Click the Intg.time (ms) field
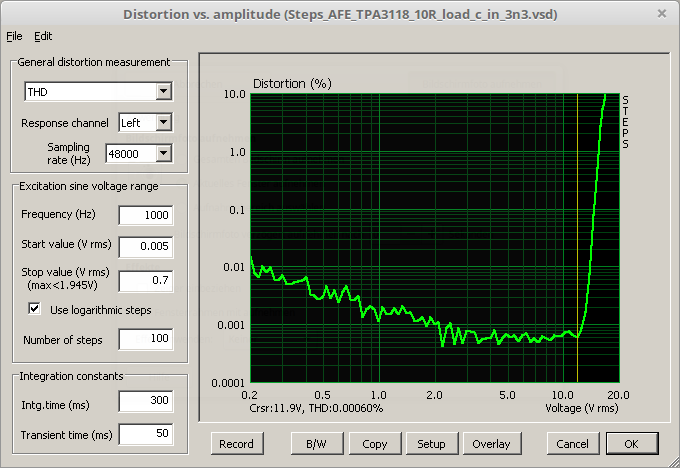This screenshot has width=680, height=468. click(145, 401)
